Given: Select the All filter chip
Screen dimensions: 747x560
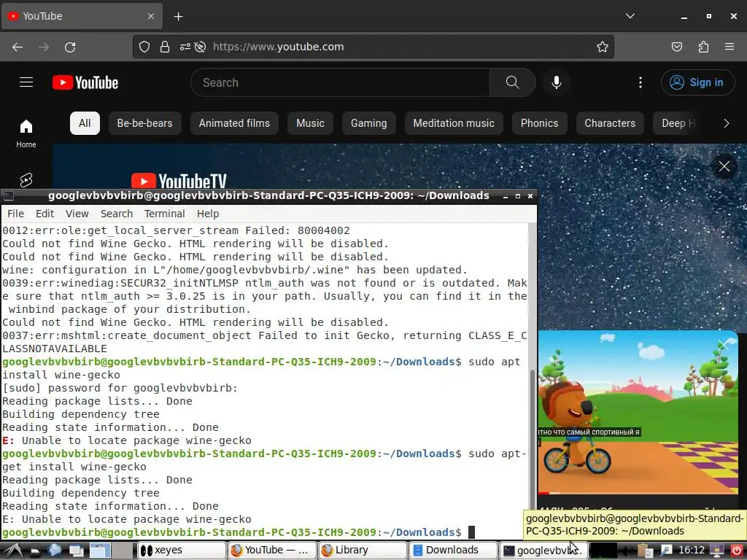Looking at the screenshot, I should click(85, 123).
